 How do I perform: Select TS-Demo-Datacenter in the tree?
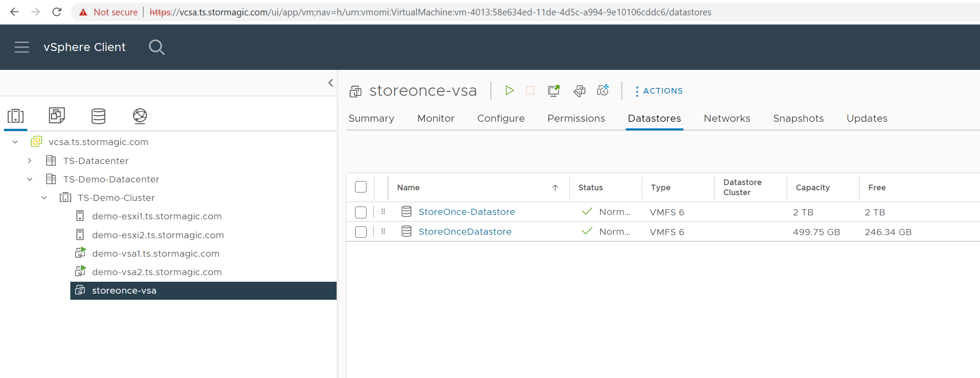click(x=111, y=179)
